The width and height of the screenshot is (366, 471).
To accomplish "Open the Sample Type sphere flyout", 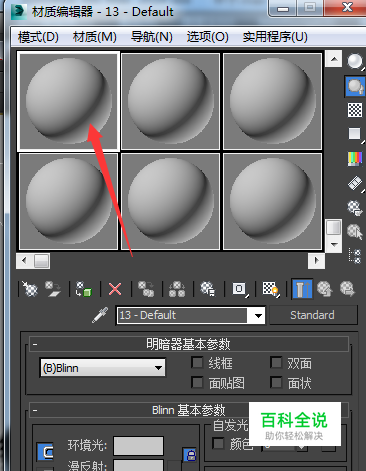I will [355, 62].
